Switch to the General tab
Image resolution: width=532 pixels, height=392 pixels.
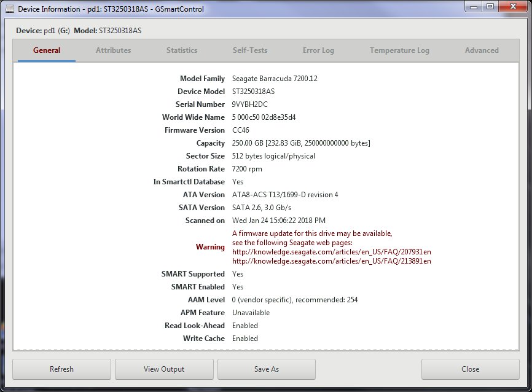(47, 50)
